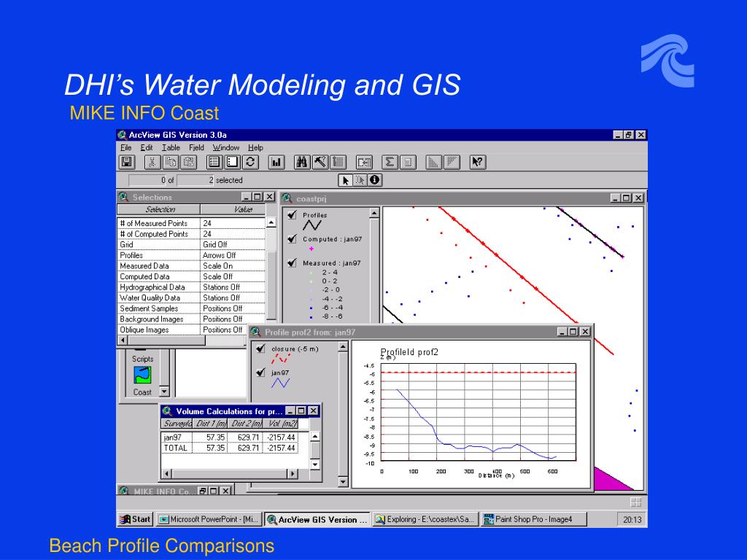Screen dimensions: 747x560
Task: Click scroll-up arrow in Profile legend
Action: tap(343, 346)
